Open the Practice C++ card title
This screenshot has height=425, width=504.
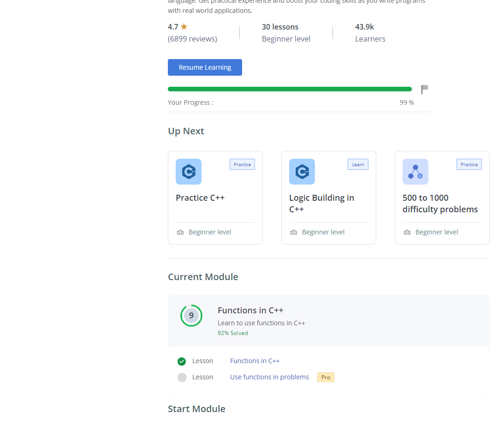[x=200, y=198]
